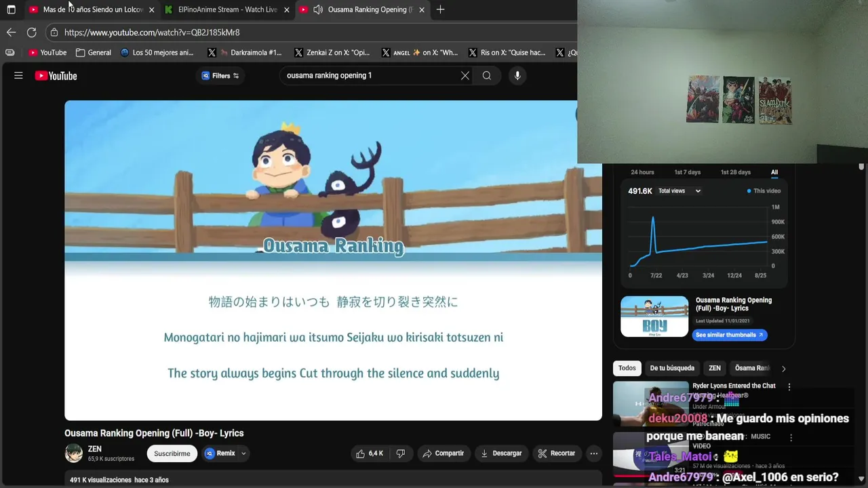
Task: Click the magnifier search button
Action: [x=487, y=76]
